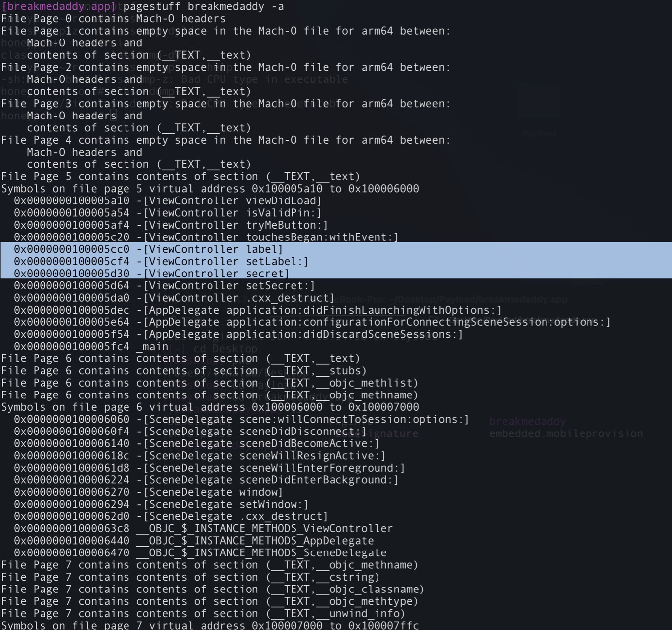Select the 'File Page 4 contains empty space' line

click(x=226, y=140)
